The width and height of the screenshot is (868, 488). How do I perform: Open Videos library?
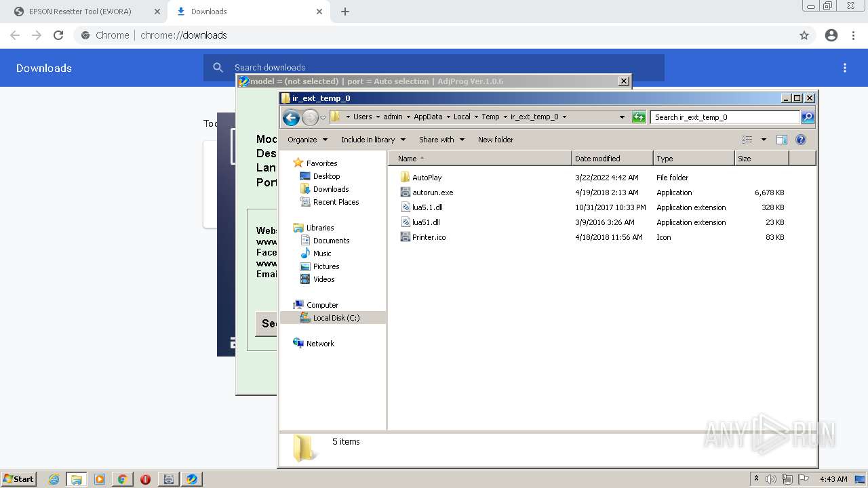click(x=323, y=279)
